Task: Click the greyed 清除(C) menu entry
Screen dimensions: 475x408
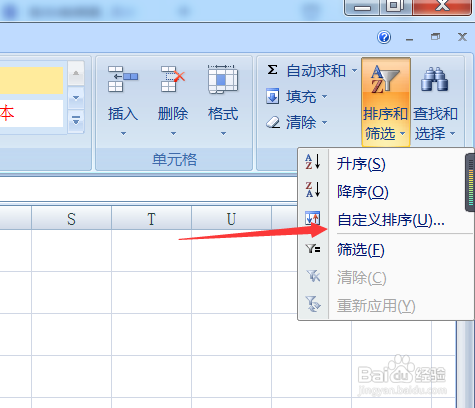Action: (x=362, y=278)
